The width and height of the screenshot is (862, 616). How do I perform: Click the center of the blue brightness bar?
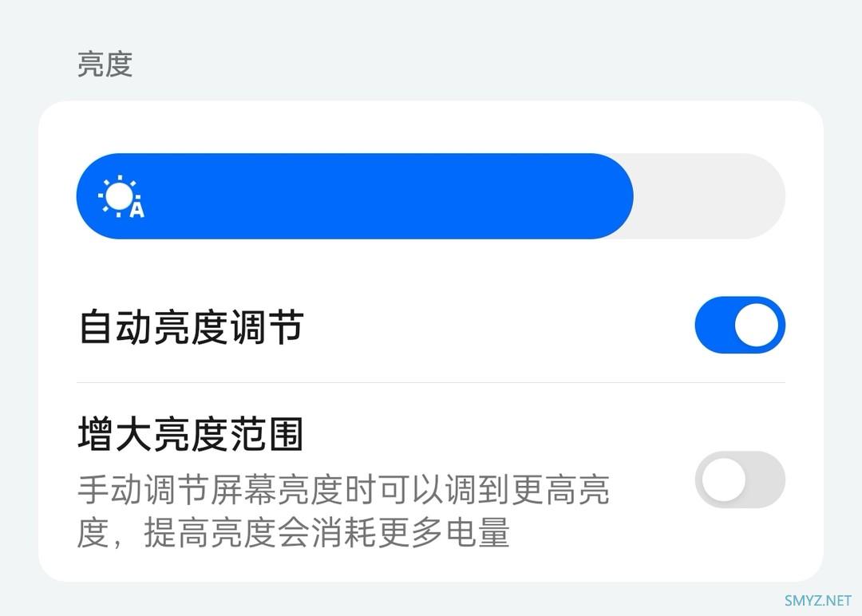point(354,196)
